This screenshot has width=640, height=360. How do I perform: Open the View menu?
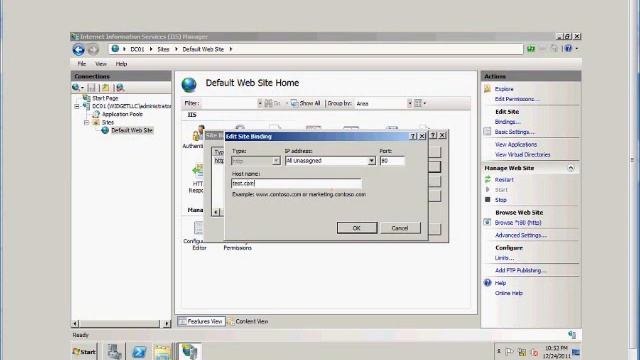point(101,64)
